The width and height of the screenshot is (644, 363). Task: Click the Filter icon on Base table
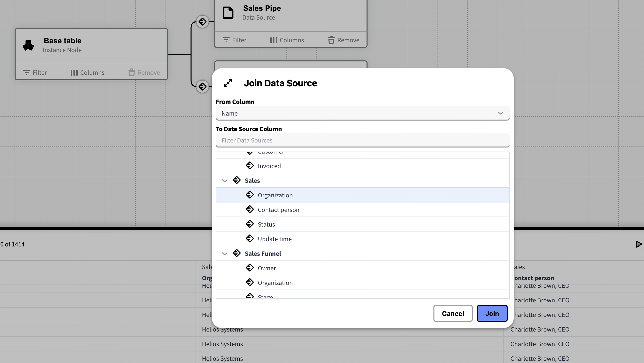[26, 72]
